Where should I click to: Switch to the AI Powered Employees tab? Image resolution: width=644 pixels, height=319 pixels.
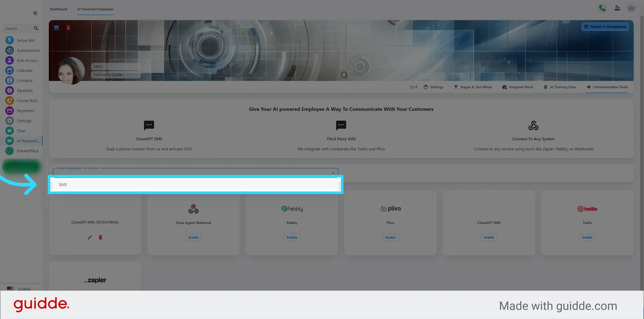tap(95, 9)
